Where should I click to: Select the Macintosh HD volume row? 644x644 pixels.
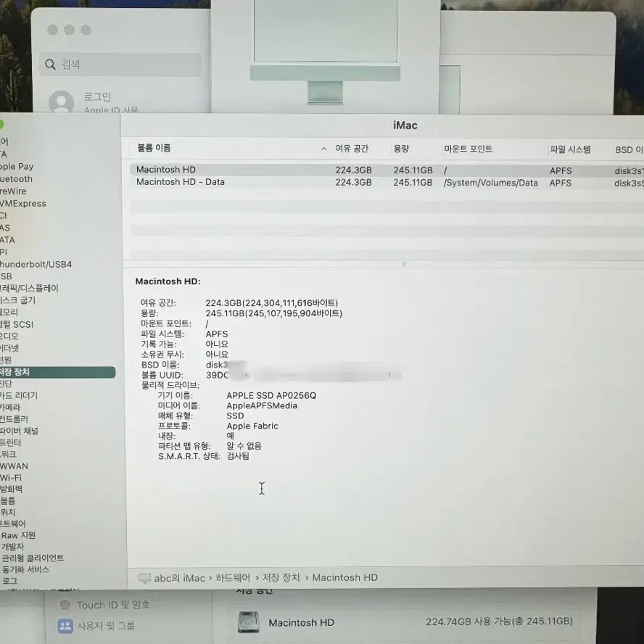pyautogui.click(x=387, y=170)
